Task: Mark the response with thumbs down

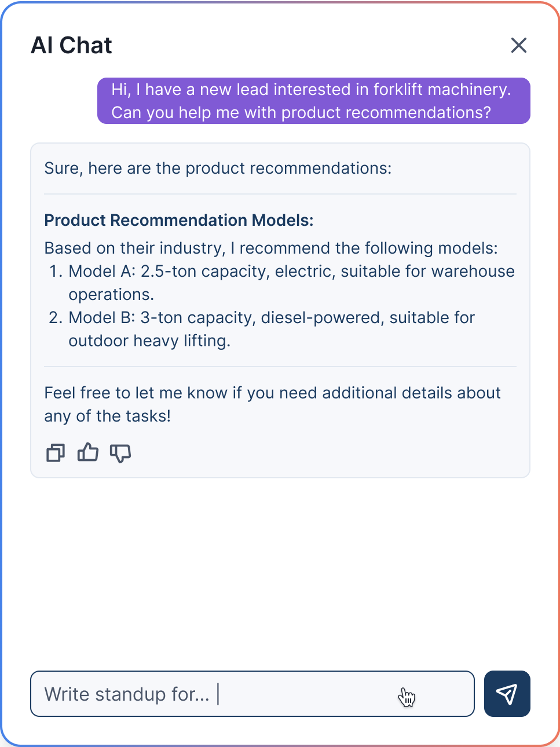Action: point(120,453)
